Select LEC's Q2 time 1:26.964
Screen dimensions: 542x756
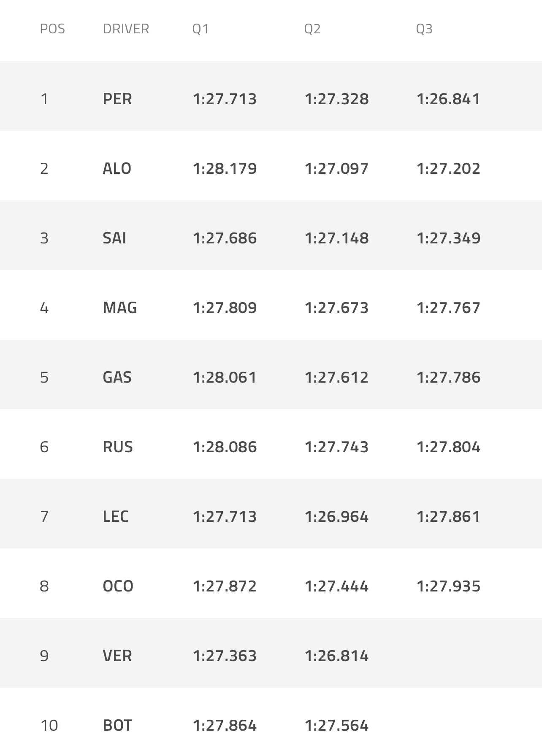click(336, 516)
